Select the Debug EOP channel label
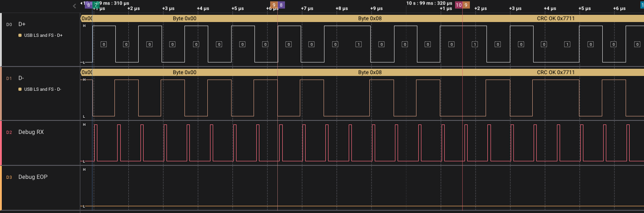This screenshot has height=213, width=644. [x=33, y=177]
